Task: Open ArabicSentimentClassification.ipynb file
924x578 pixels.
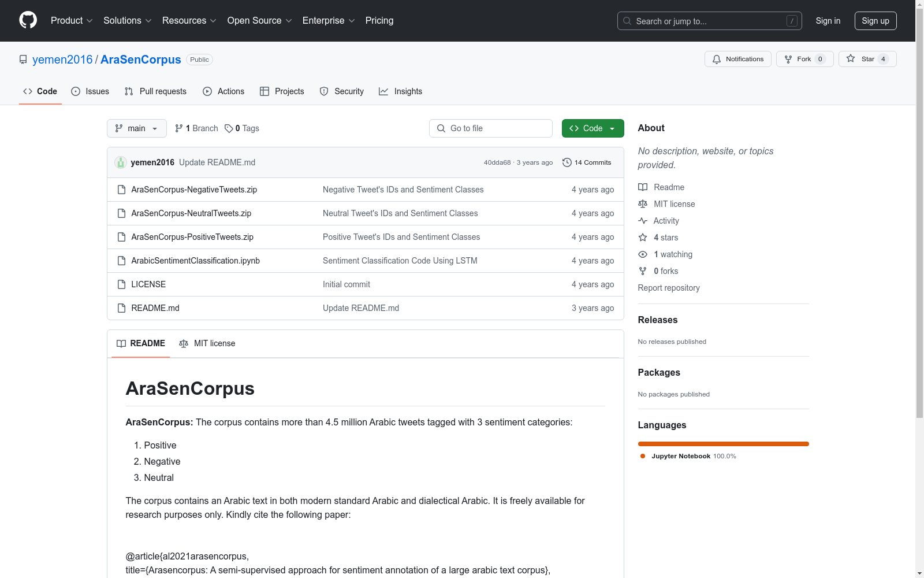Action: point(196,261)
